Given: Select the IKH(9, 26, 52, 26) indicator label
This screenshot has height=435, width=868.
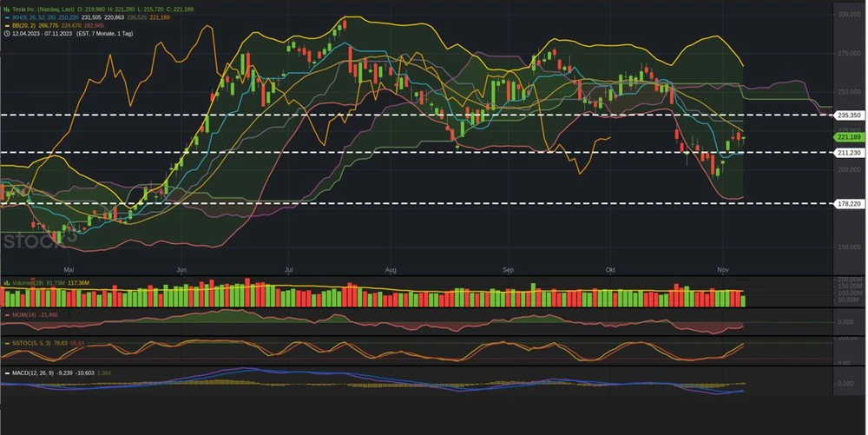Looking at the screenshot, I should click(x=34, y=17).
